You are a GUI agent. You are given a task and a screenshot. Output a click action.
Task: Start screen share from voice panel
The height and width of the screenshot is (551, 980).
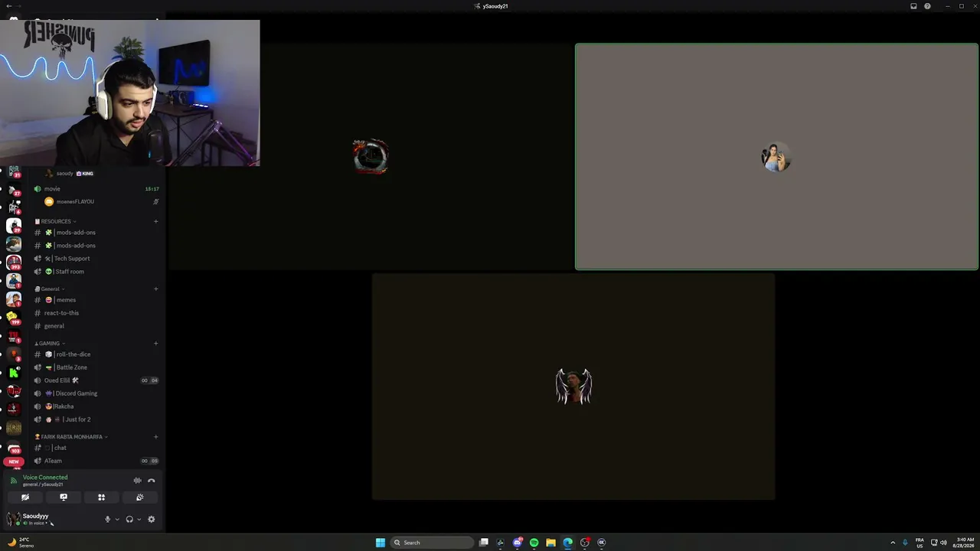point(64,497)
